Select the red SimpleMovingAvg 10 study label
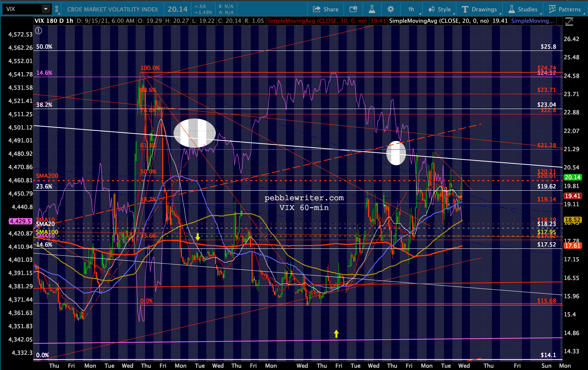 tap(317, 21)
